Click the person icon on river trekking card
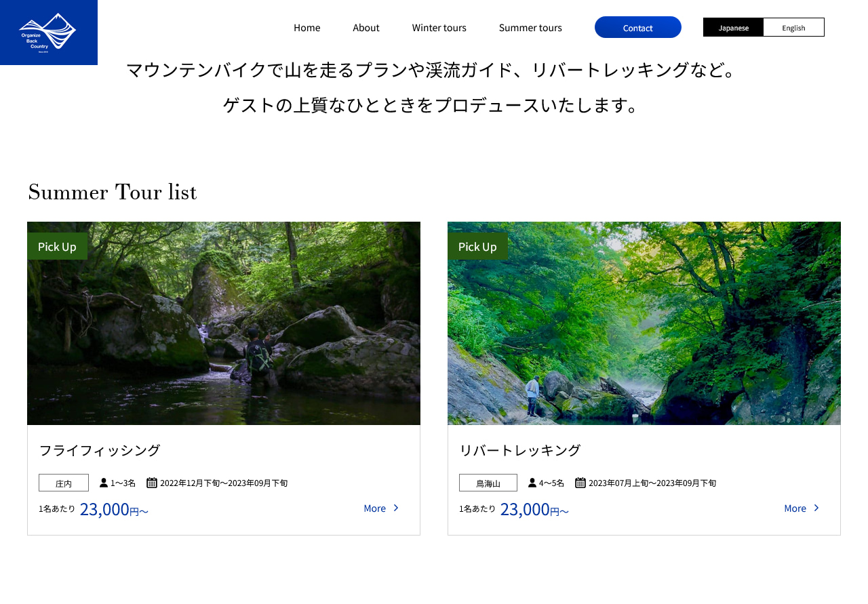868x604 pixels. point(532,483)
